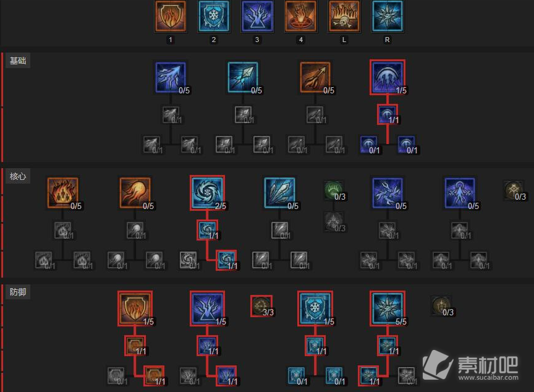Open the 防御 skill section label
Viewport: 534px width, 392px height.
(18, 292)
